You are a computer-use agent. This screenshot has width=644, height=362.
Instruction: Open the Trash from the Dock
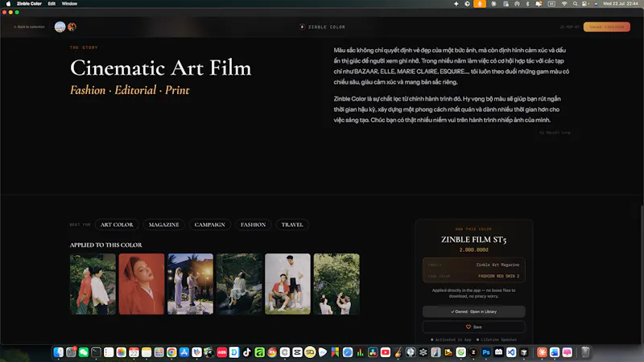[x=585, y=352]
